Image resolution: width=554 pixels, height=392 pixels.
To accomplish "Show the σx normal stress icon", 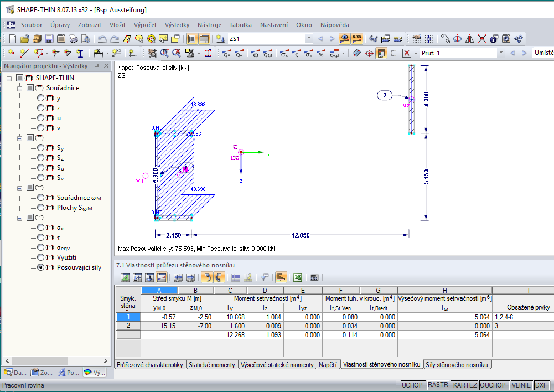I will point(284,53).
